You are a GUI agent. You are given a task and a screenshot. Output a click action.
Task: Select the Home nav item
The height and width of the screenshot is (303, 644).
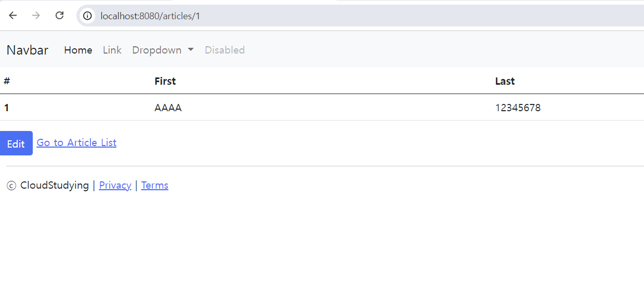tap(78, 50)
